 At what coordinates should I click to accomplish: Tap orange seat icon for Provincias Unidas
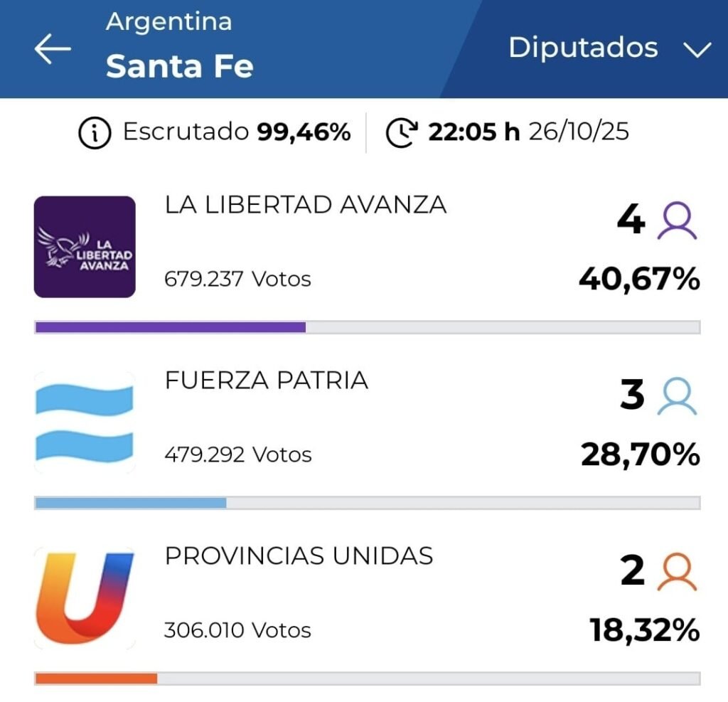point(678,573)
